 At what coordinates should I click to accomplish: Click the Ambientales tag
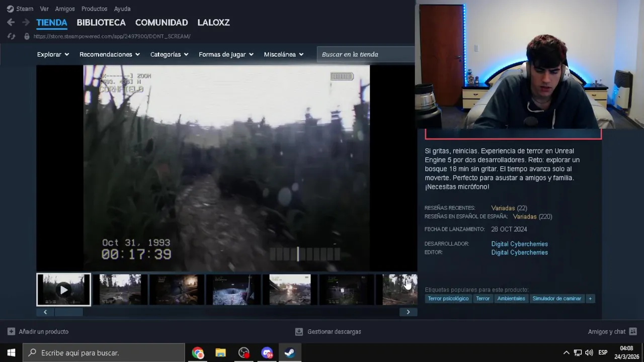tap(511, 299)
